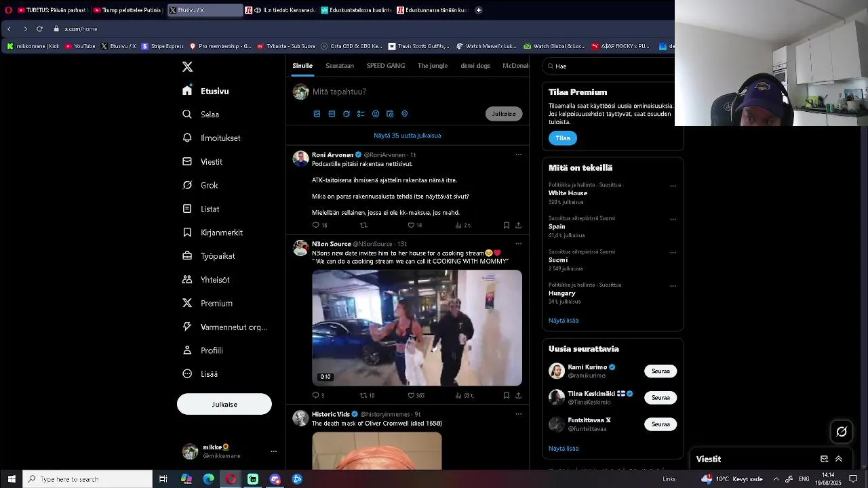Image resolution: width=868 pixels, height=488 pixels.
Task: Play N3on Source video thumbnail
Action: pyautogui.click(x=417, y=328)
